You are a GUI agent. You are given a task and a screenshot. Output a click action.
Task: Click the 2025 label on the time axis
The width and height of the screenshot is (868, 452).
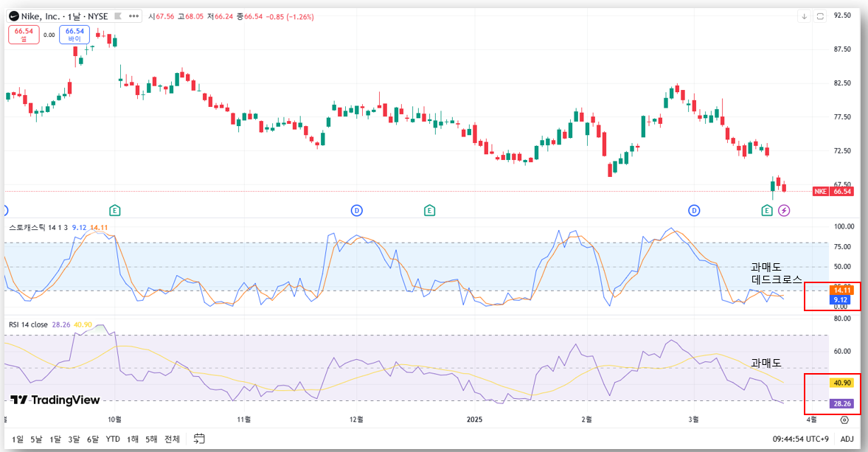pyautogui.click(x=474, y=420)
